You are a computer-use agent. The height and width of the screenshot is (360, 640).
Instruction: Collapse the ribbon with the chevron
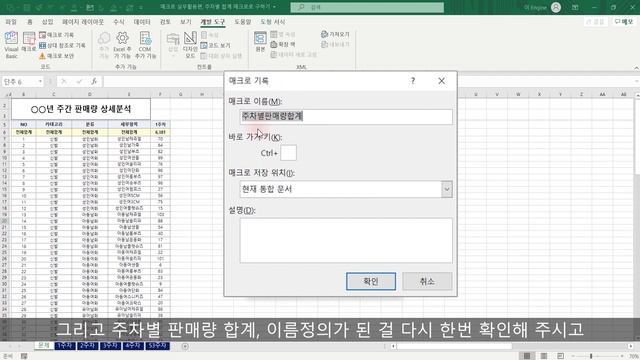(636, 67)
